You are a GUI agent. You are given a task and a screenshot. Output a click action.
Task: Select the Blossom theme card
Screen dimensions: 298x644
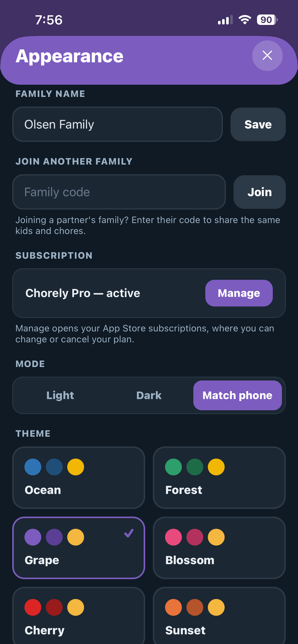tap(219, 548)
